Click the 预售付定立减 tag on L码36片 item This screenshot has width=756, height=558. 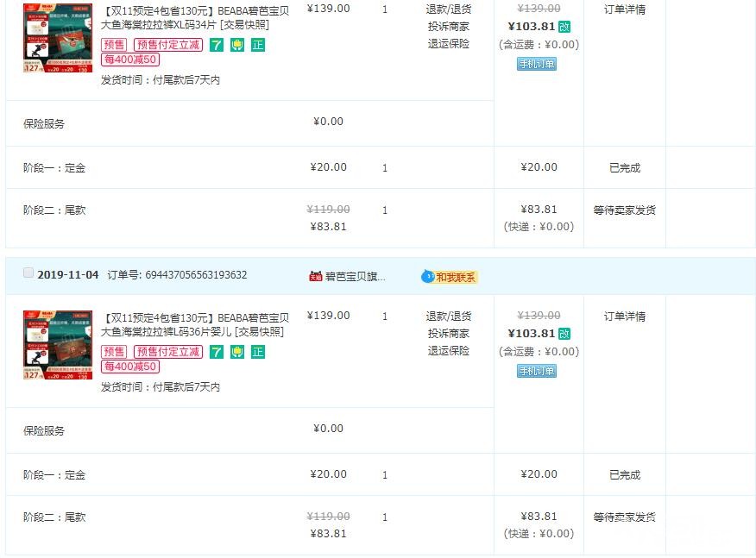168,352
